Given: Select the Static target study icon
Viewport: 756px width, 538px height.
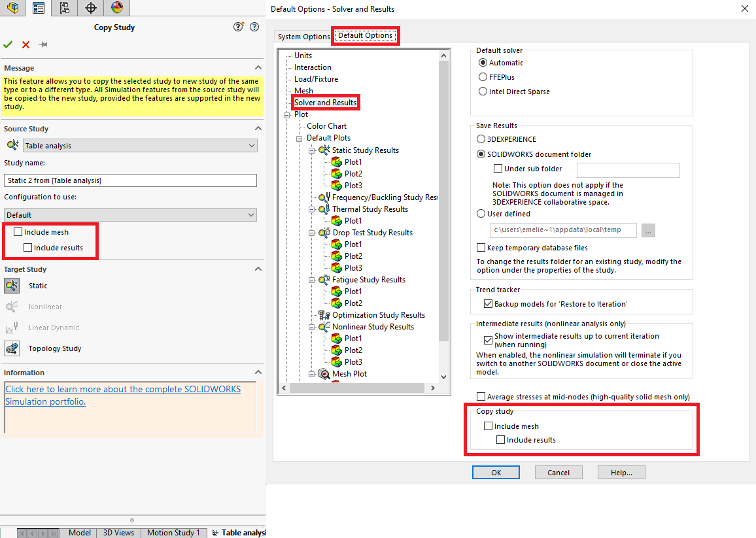Looking at the screenshot, I should tap(12, 286).
